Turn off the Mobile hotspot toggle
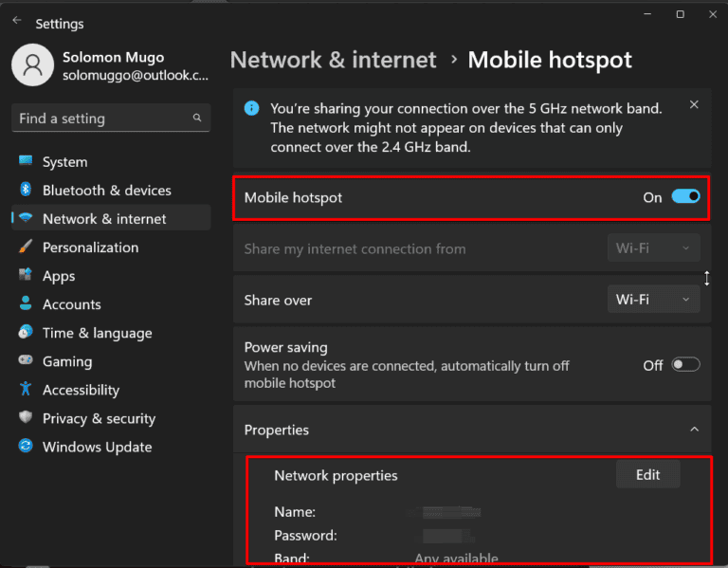Viewport: 728px width, 568px height. coord(685,196)
